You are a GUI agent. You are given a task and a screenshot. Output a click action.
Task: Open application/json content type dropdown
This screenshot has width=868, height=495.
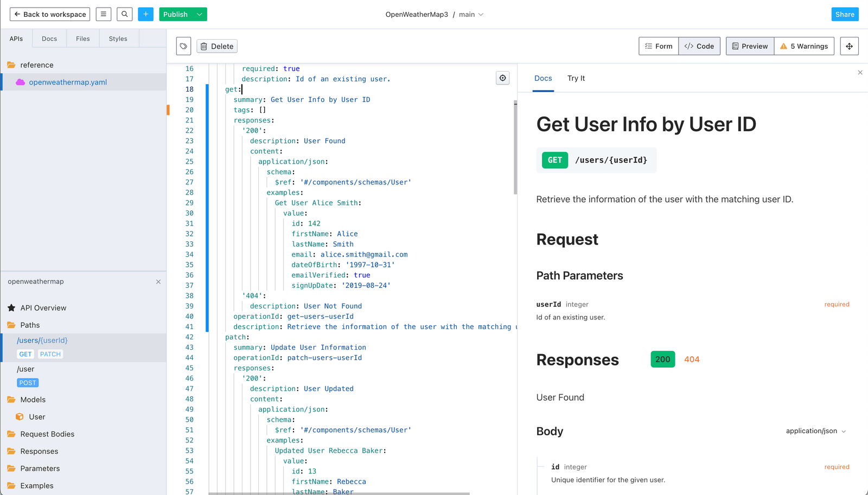(815, 431)
